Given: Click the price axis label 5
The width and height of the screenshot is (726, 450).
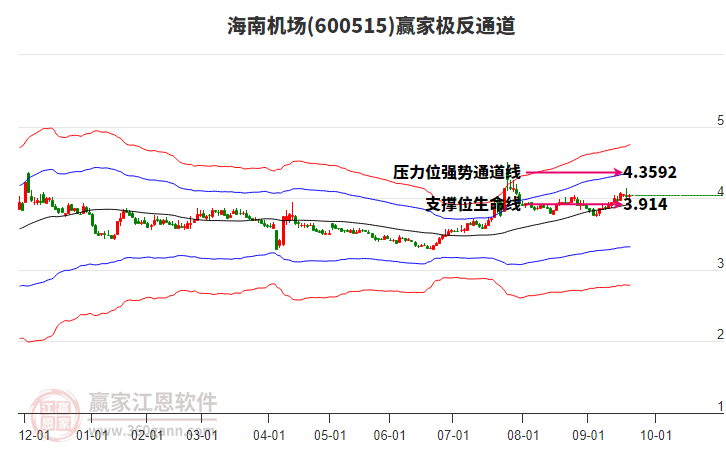Looking at the screenshot, I should [720, 121].
